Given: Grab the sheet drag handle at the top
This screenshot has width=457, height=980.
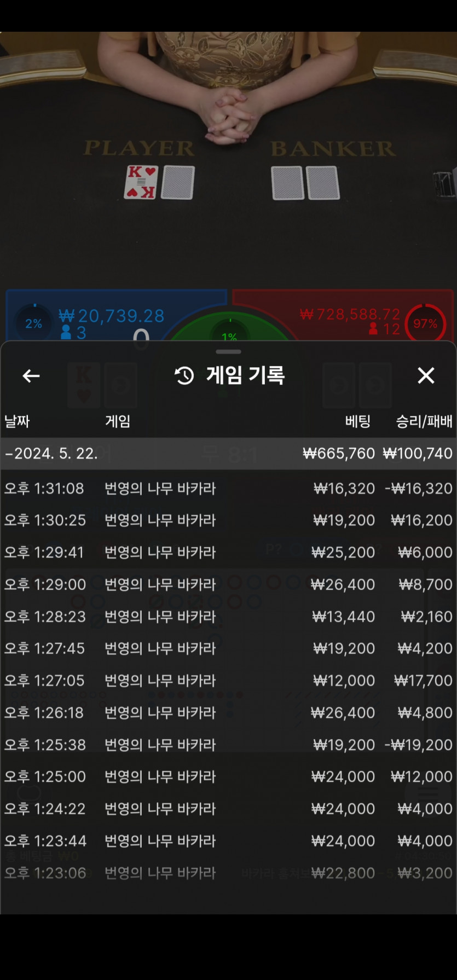Looking at the screenshot, I should click(x=228, y=351).
